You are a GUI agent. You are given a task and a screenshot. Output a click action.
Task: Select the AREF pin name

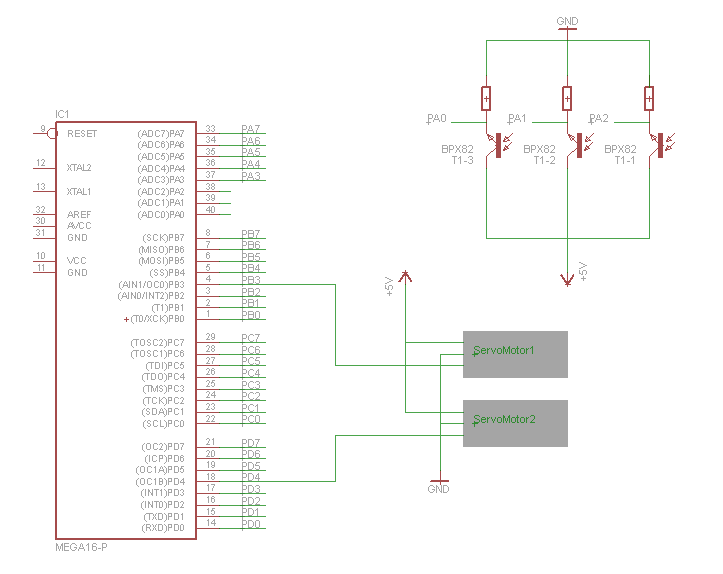click(x=79, y=215)
